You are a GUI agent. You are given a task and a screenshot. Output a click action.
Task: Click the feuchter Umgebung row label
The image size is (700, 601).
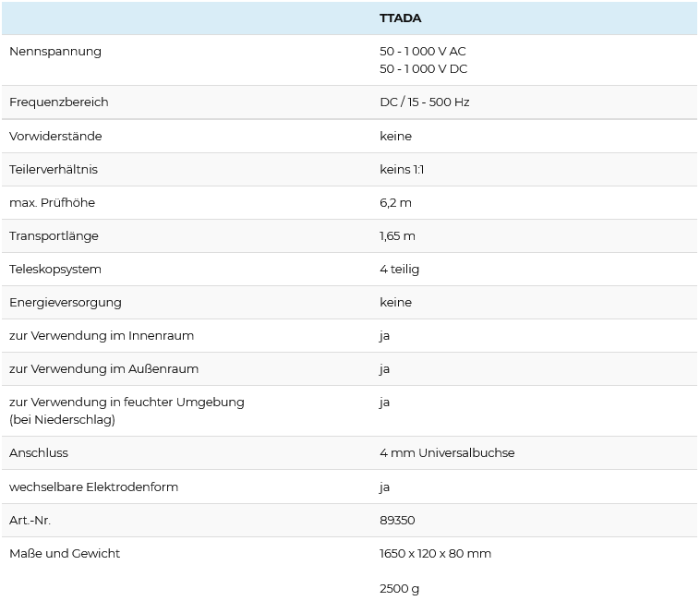click(x=127, y=411)
